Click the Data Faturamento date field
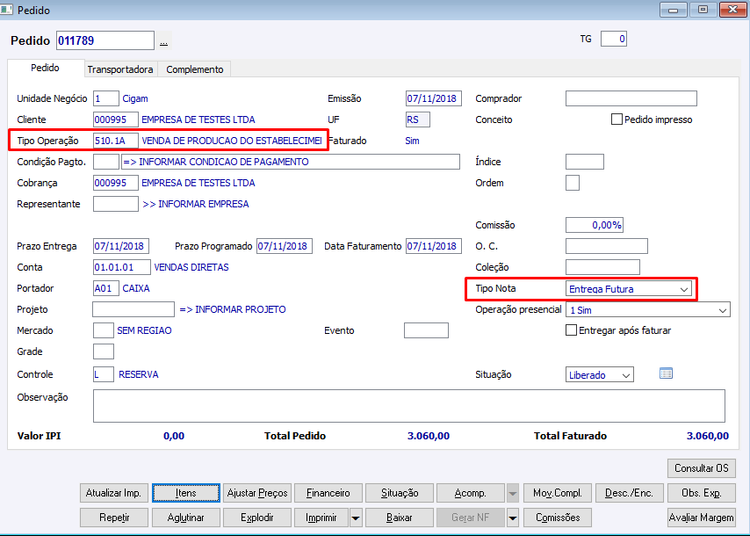Image resolution: width=750 pixels, height=536 pixels. point(433,246)
